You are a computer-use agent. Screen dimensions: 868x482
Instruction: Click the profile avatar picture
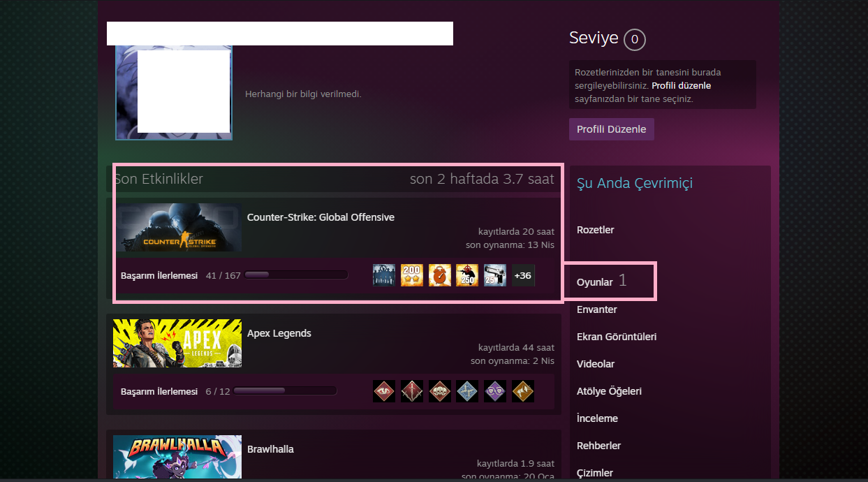(174, 92)
